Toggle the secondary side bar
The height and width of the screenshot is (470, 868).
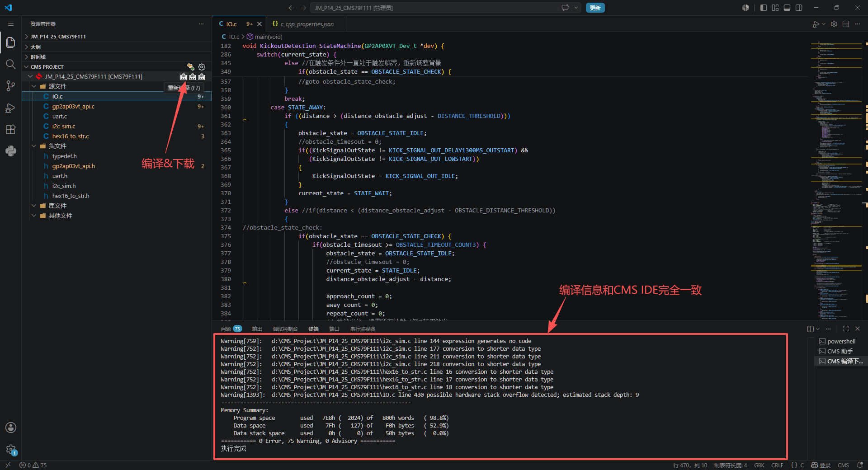799,8
